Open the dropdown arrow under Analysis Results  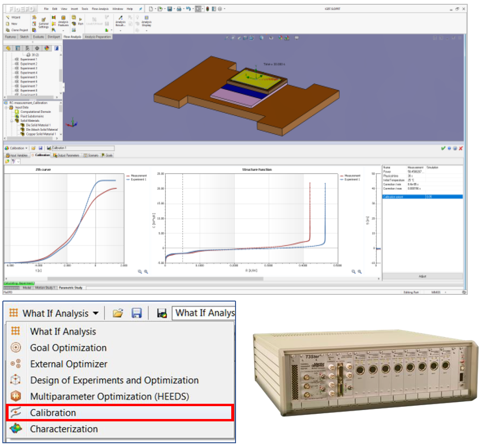(x=120, y=30)
